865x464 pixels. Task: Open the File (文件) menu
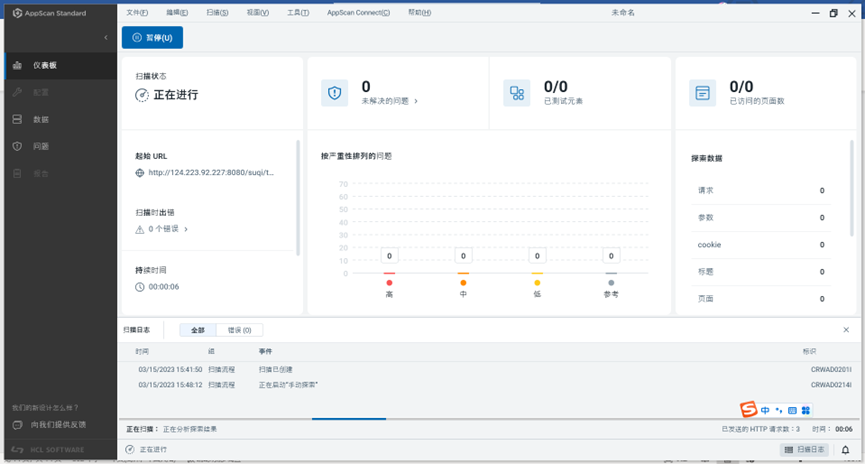coord(137,13)
